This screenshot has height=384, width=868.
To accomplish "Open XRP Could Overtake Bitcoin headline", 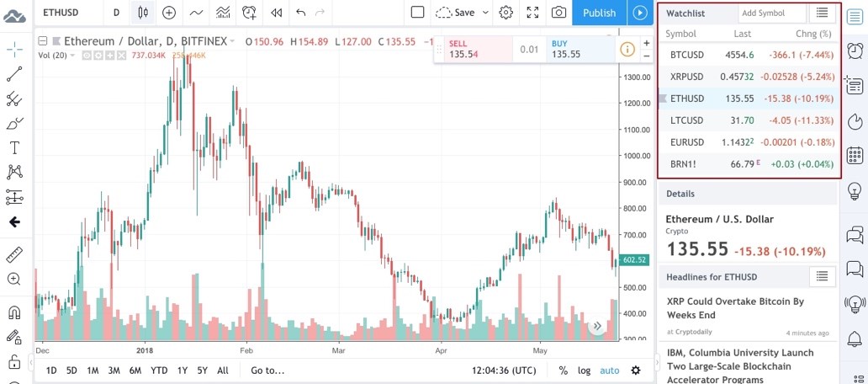I will 735,308.
